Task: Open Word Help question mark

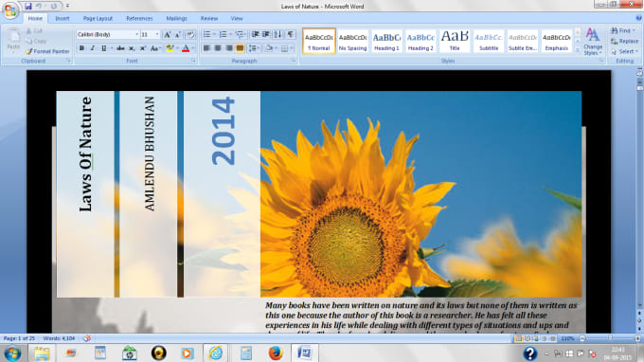Action: 638,18
